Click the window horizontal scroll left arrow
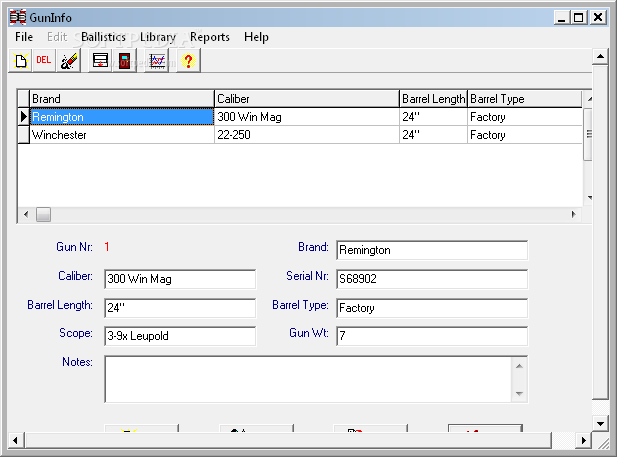 tap(16, 440)
